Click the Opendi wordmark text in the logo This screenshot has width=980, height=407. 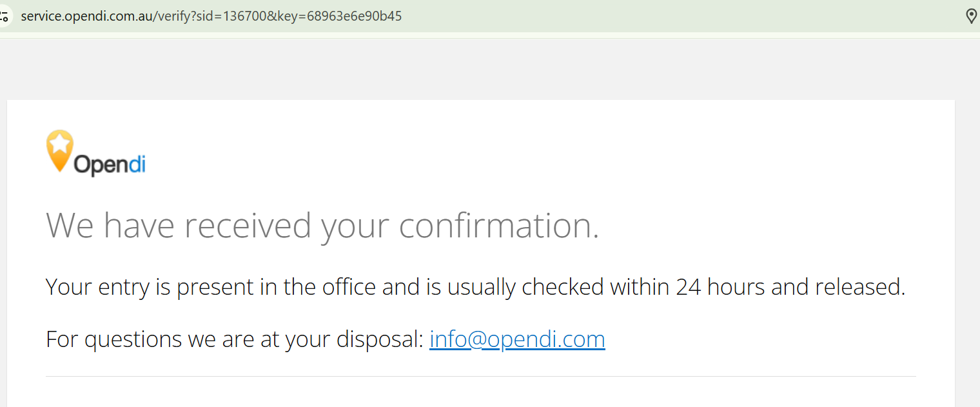(x=110, y=165)
